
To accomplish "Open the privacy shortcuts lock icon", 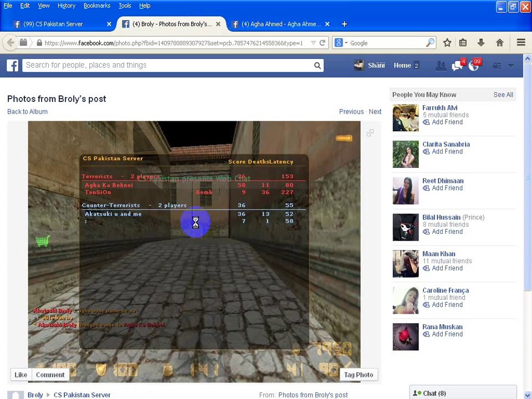I will 497,65.
